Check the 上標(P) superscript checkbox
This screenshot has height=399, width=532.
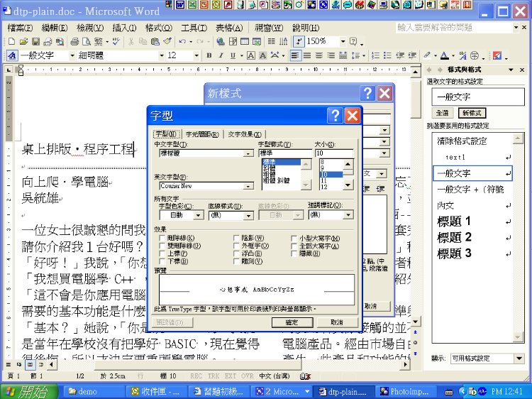(162, 253)
